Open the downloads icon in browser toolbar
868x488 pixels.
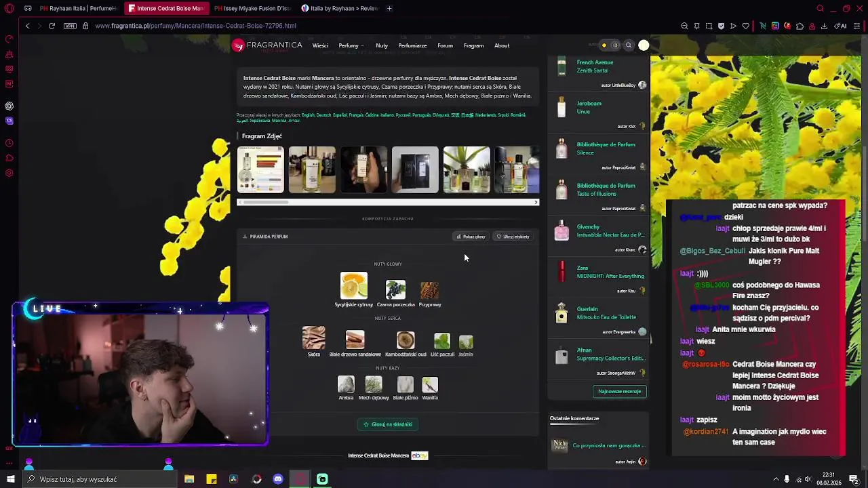click(824, 26)
